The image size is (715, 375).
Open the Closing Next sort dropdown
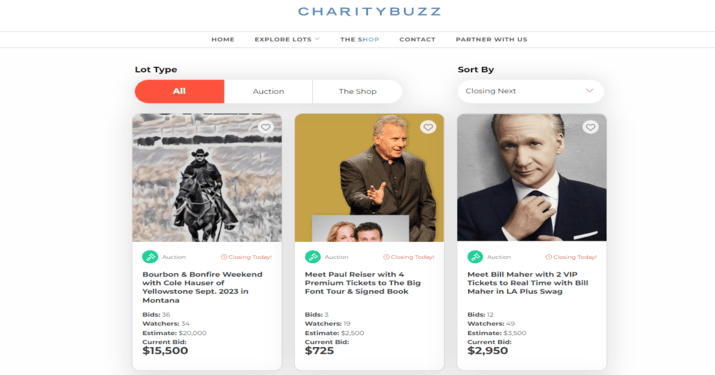531,91
